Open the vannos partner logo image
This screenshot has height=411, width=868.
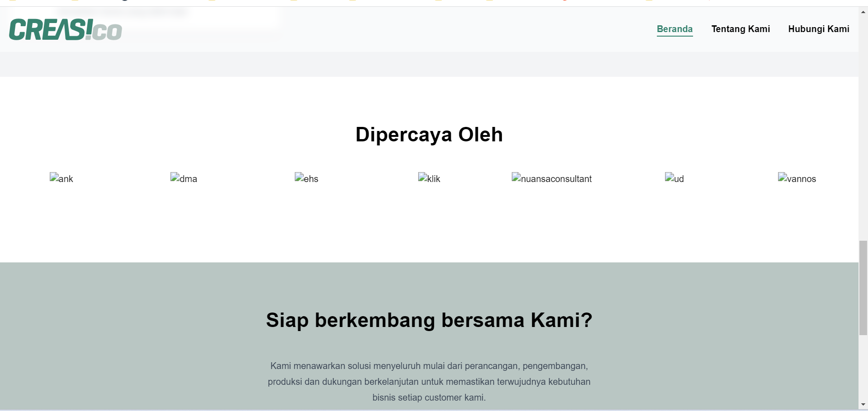(x=797, y=179)
